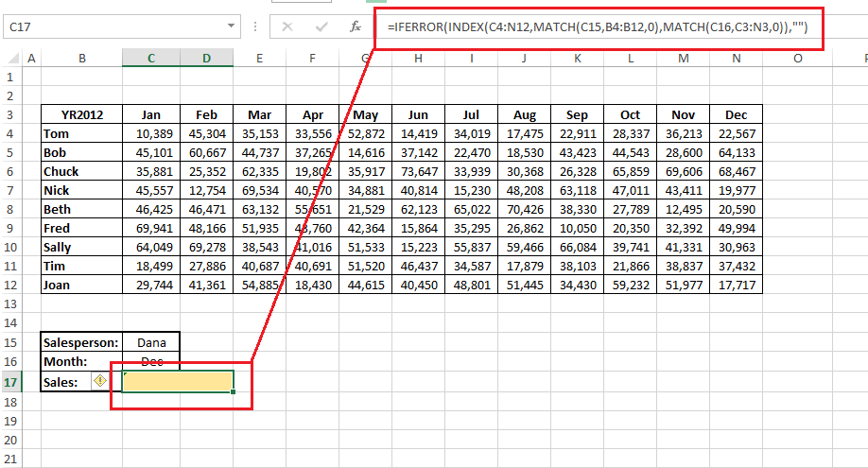Click the IFERROR formula text in formula bar

point(596,27)
